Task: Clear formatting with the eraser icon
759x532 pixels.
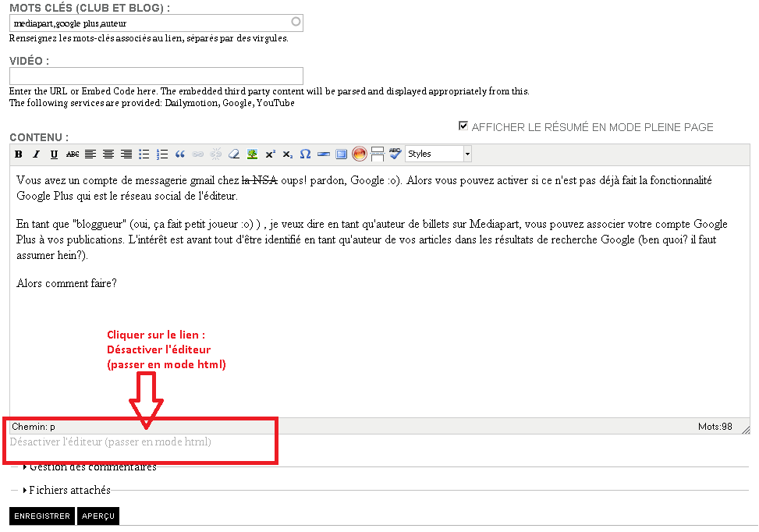Action: 234,154
